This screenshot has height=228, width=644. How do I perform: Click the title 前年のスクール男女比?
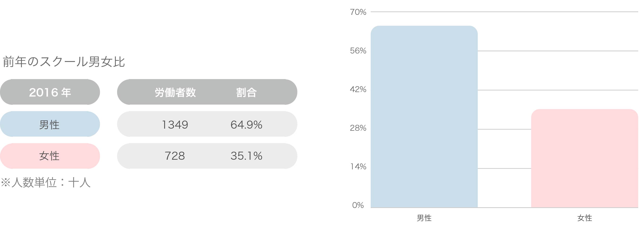click(64, 62)
